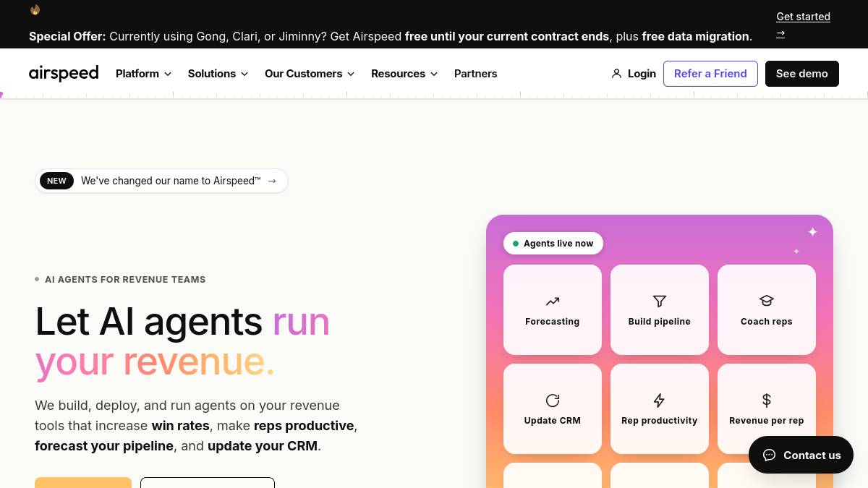This screenshot has height=488, width=868.
Task: Click the arrow under Get started
Action: point(780,33)
